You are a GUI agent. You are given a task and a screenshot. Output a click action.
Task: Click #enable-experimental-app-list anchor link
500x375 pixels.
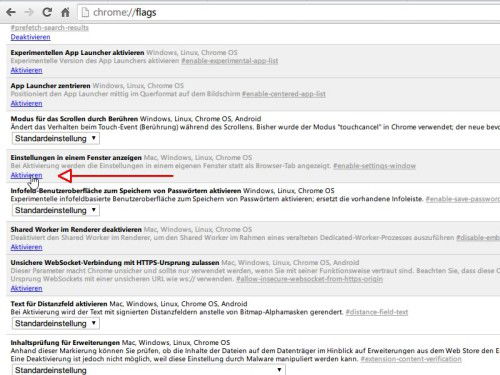pyautogui.click(x=230, y=61)
